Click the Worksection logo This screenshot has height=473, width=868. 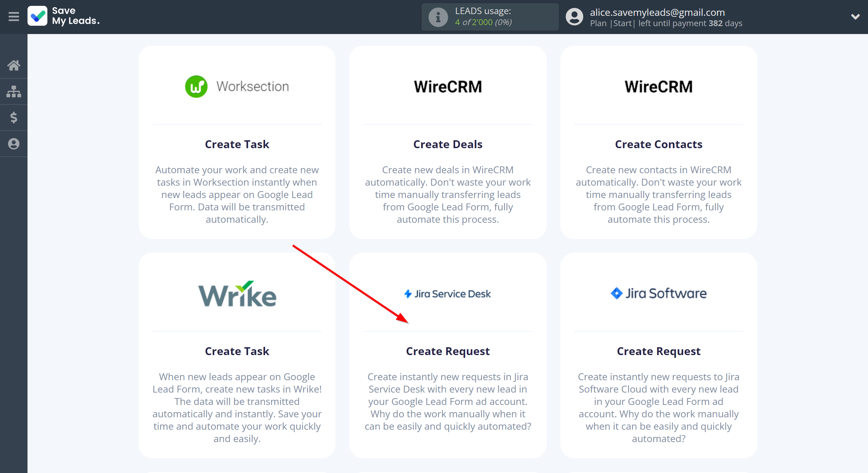pos(237,87)
